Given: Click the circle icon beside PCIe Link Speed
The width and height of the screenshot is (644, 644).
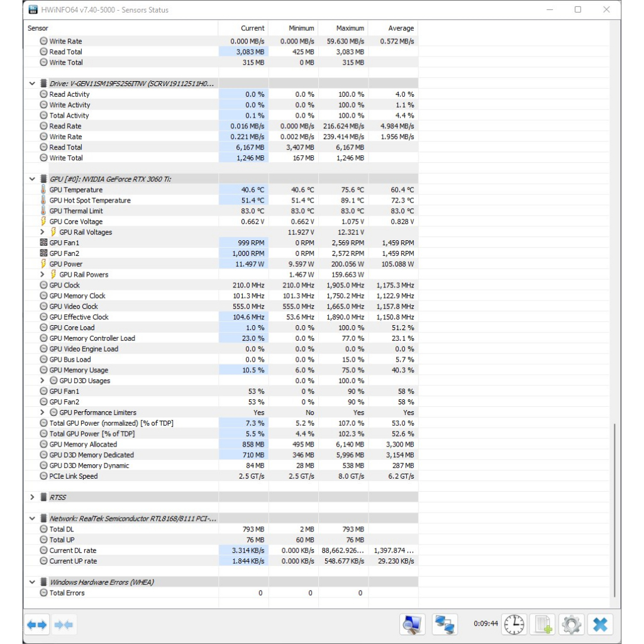Looking at the screenshot, I should tap(43, 476).
